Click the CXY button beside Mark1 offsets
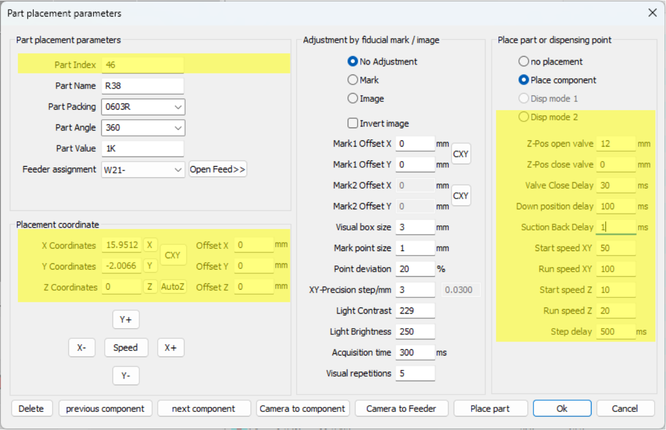Viewport: 666px width, 430px height. 461,154
